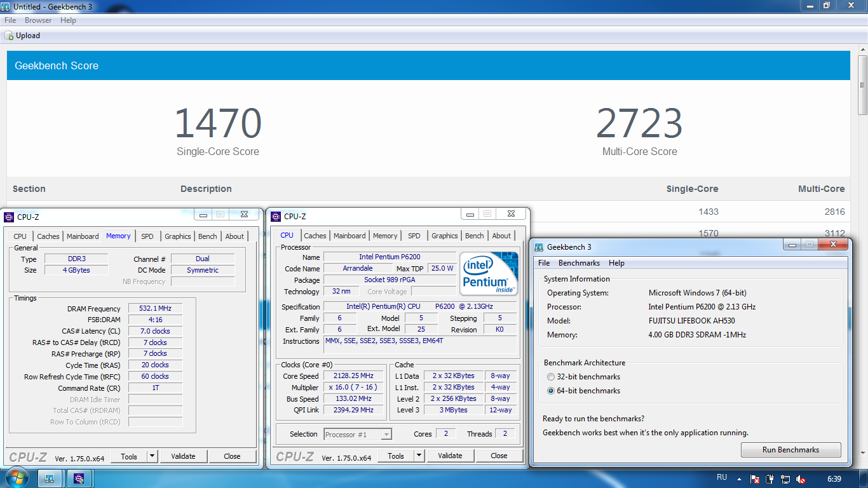Viewport: 868px width, 488px height.
Task: Switch to Geekbench taskbar button
Action: 49,478
